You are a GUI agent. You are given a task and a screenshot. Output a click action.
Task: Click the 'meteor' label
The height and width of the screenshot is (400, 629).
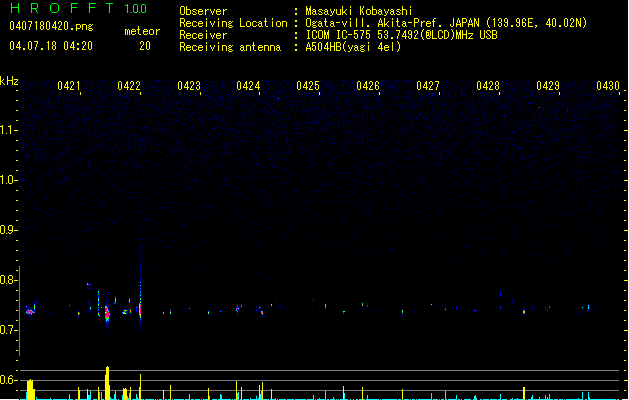[x=142, y=31]
